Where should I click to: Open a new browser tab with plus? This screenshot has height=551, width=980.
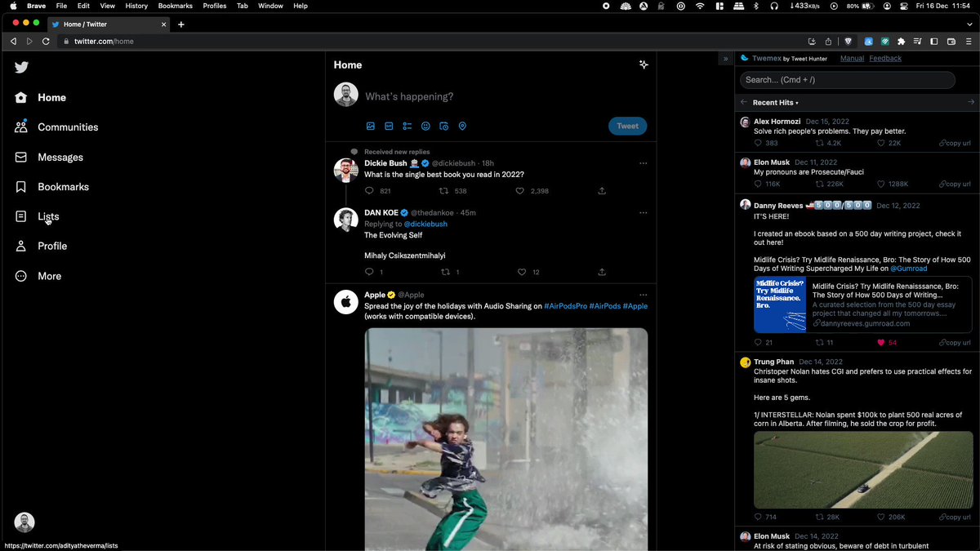181,24
